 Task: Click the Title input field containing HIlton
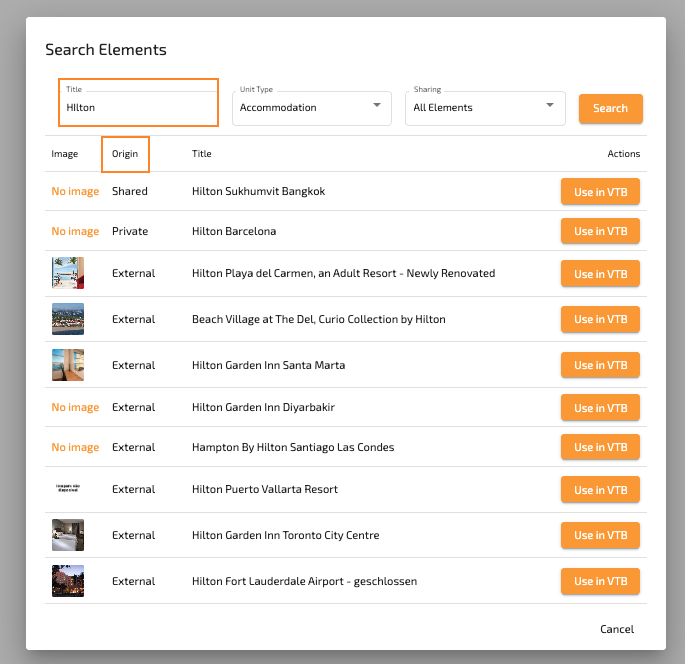coord(138,107)
